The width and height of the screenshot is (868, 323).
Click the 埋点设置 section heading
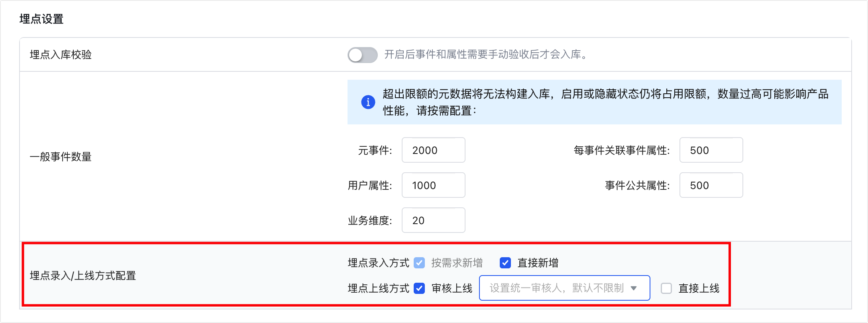[x=41, y=19]
